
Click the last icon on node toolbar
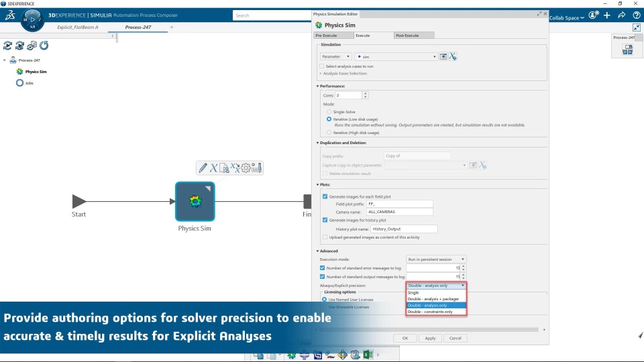[x=257, y=168]
